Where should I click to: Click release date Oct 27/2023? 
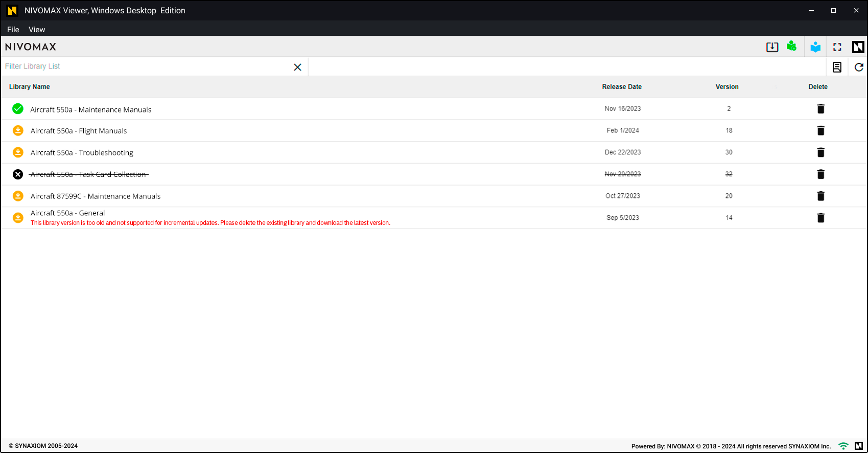pyautogui.click(x=623, y=196)
